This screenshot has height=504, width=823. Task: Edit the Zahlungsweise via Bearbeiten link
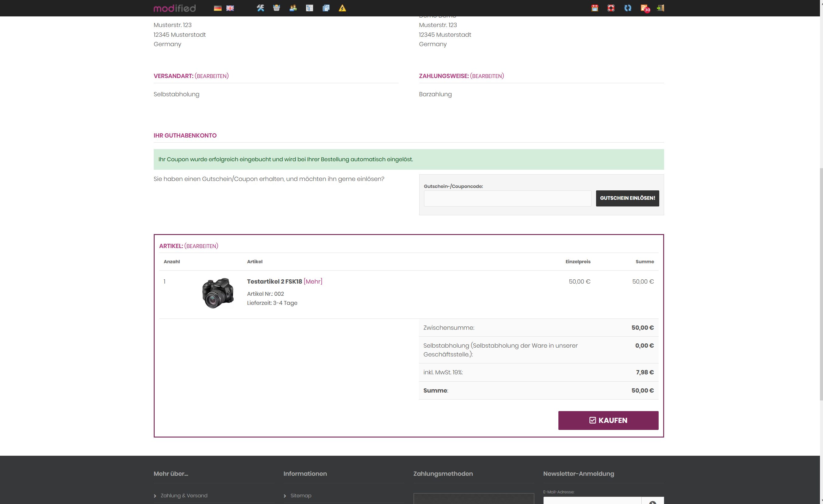pos(487,76)
